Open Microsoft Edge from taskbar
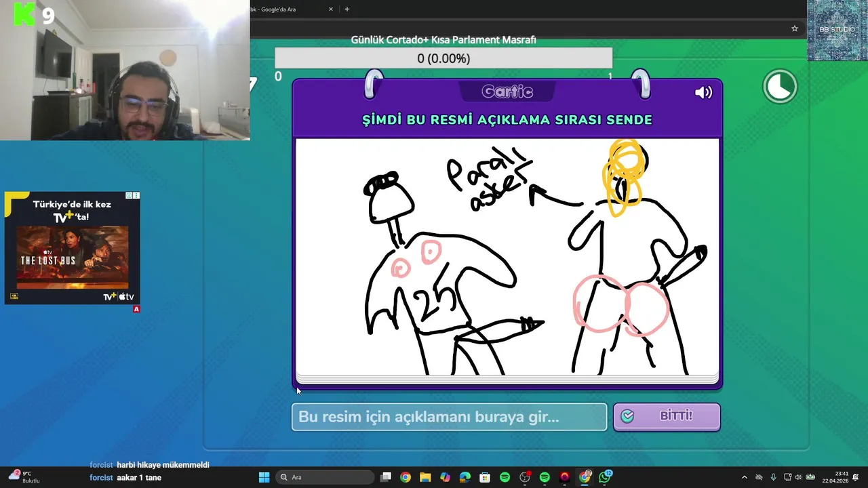This screenshot has width=868, height=488. click(x=465, y=477)
